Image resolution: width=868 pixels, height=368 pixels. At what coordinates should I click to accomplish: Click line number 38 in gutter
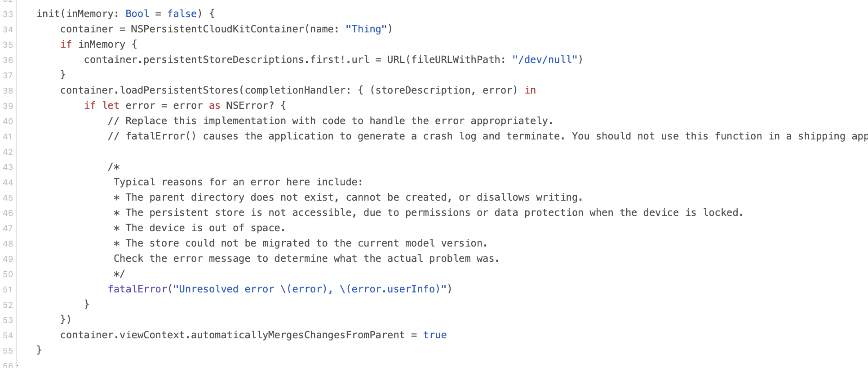tap(8, 91)
